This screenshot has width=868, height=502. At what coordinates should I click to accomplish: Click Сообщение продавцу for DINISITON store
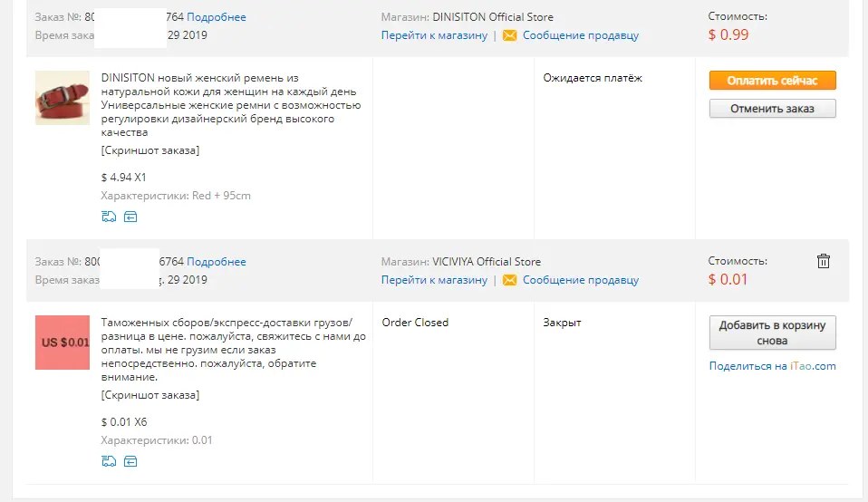pyautogui.click(x=581, y=35)
